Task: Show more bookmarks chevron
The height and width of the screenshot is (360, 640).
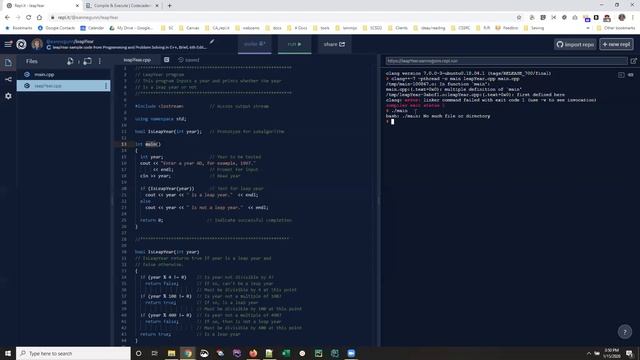Action: (588, 28)
